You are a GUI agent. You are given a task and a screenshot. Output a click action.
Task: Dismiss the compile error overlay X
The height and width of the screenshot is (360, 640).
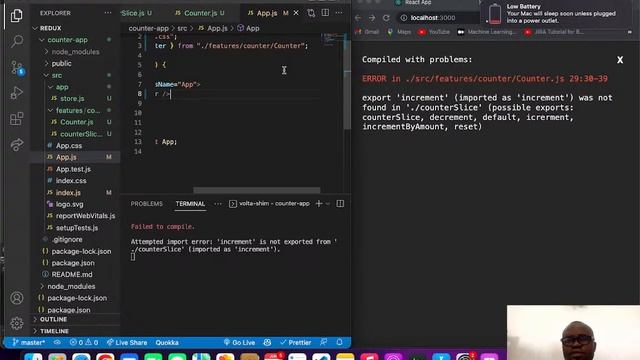620,60
